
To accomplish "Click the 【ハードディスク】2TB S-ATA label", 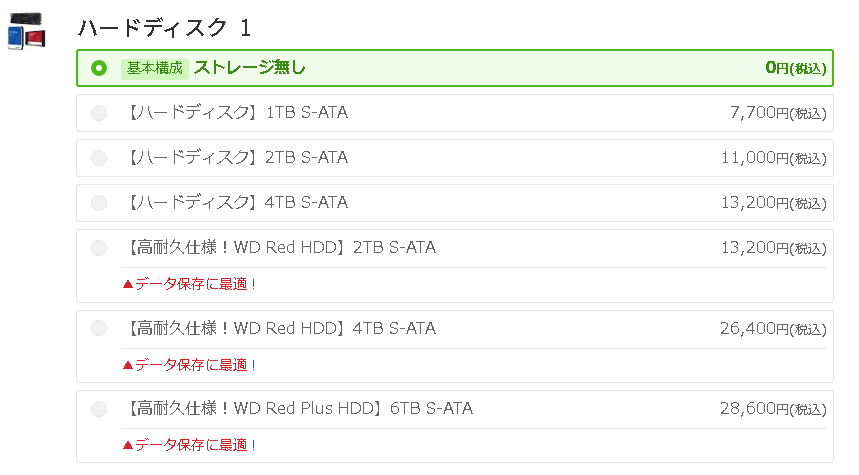I will [234, 158].
